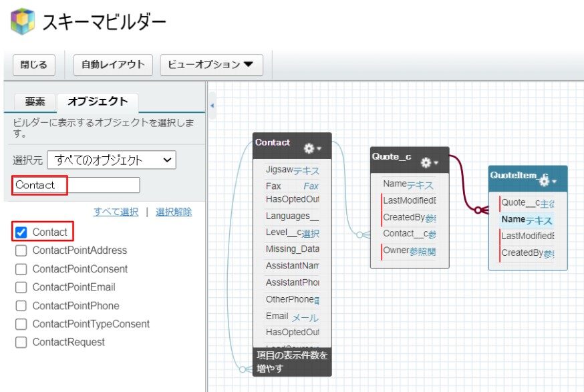Switch to the オブジェクト tab
Image resolution: width=584 pixels, height=392 pixels.
point(98,102)
